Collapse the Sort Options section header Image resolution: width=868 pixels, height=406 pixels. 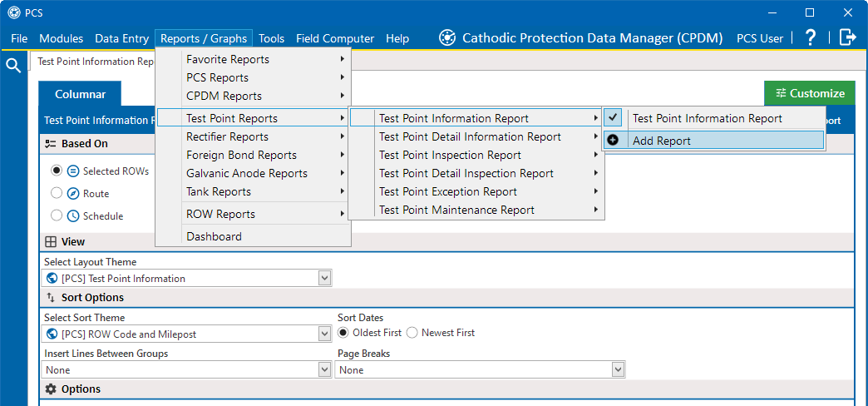447,298
